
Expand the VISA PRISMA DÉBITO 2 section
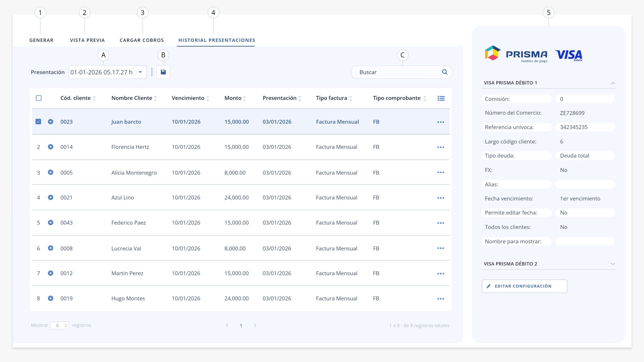pyautogui.click(x=613, y=264)
